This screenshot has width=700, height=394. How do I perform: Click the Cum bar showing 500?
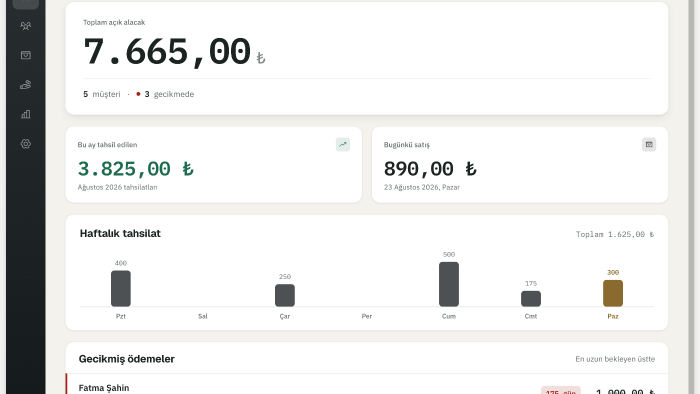tap(449, 284)
